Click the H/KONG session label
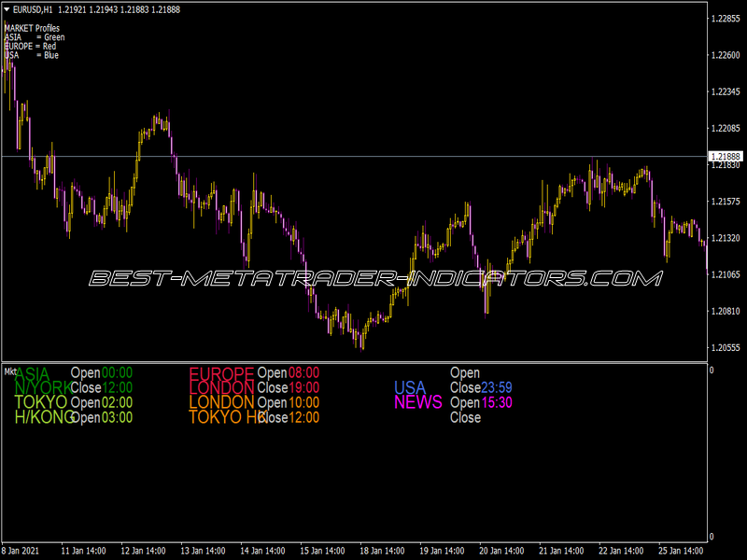This screenshot has height=560, width=747. click(x=45, y=417)
